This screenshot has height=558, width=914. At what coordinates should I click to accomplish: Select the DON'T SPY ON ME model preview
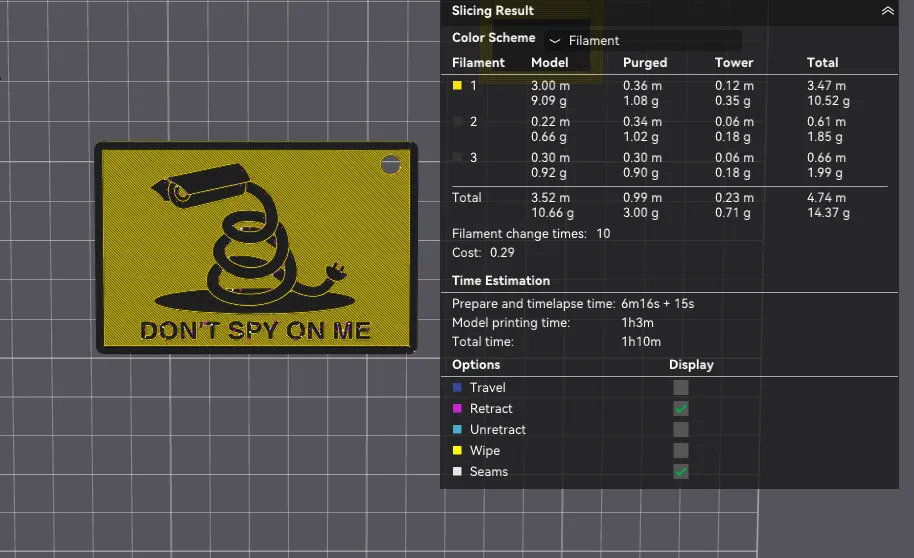pos(256,248)
